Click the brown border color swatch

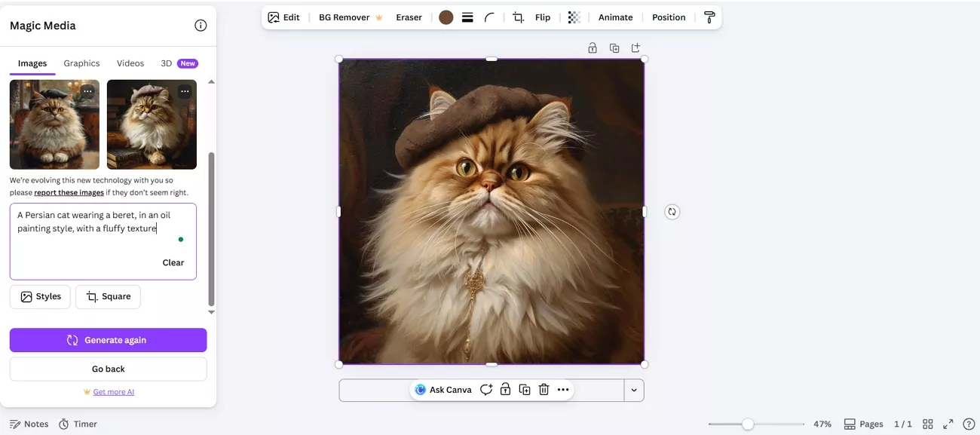(x=445, y=17)
